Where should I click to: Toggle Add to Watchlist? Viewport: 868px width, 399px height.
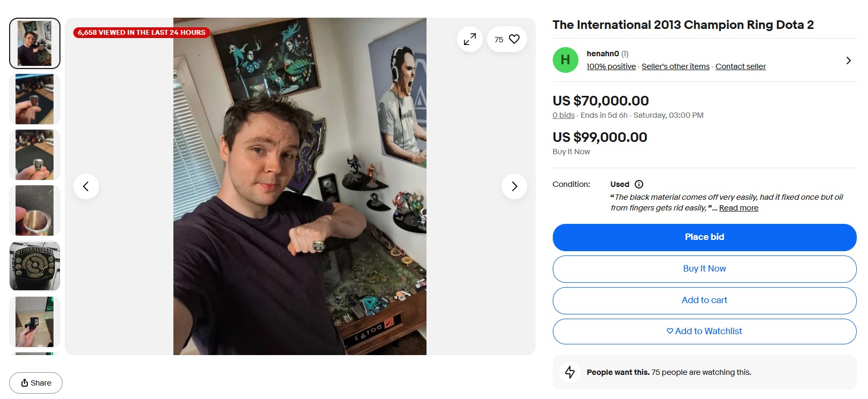pos(704,332)
